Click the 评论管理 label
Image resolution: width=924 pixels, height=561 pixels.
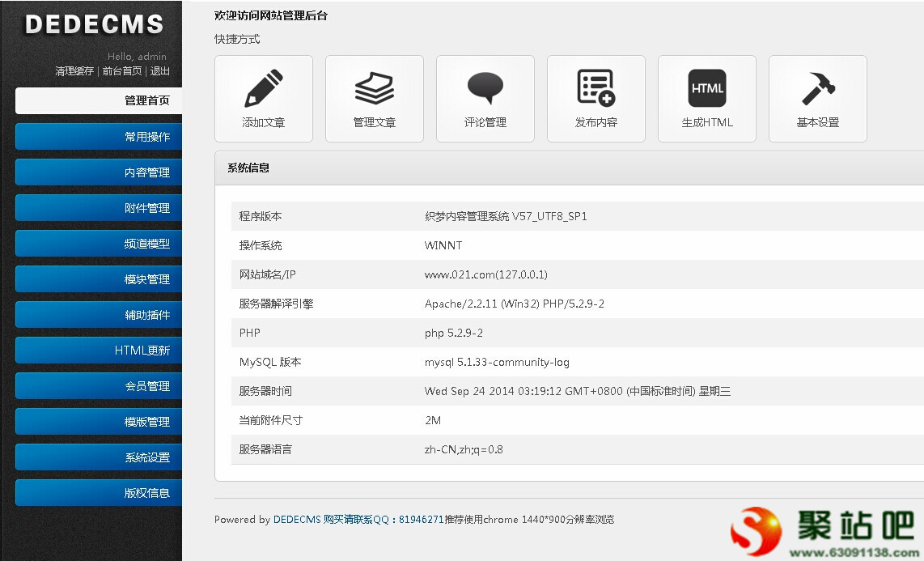[485, 122]
